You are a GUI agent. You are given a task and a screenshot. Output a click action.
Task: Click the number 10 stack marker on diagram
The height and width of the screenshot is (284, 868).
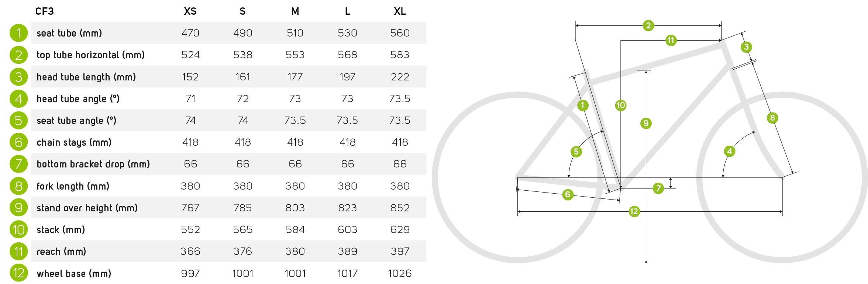621,105
